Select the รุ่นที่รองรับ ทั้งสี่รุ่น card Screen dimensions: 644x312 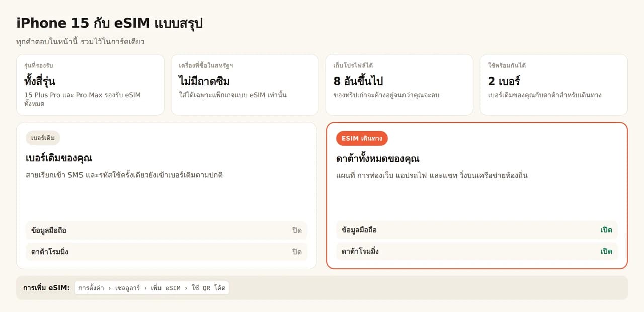[x=90, y=85]
